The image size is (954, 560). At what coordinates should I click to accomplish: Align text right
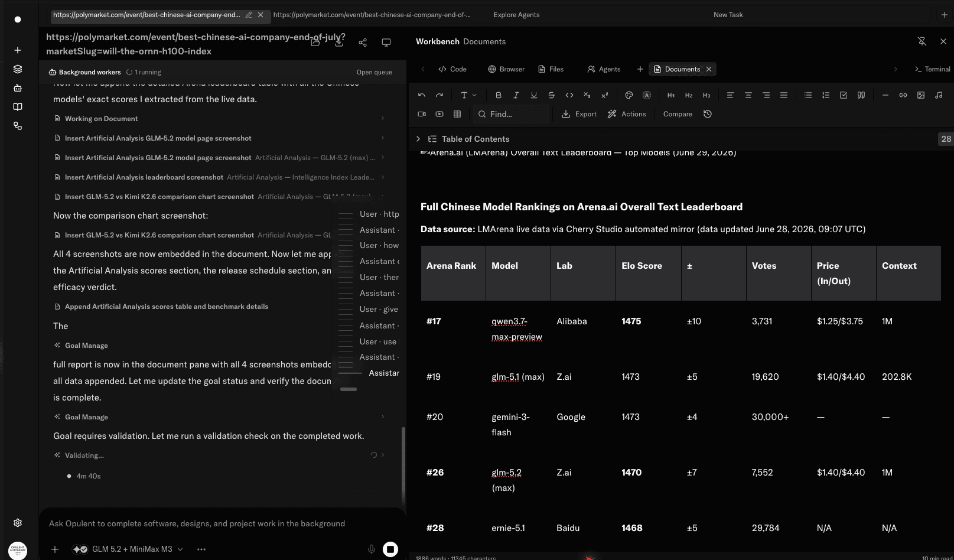click(766, 95)
